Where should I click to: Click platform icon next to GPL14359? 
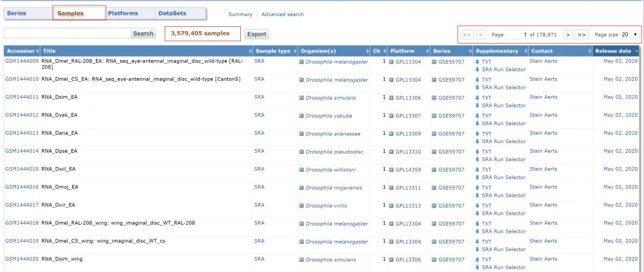(x=391, y=169)
